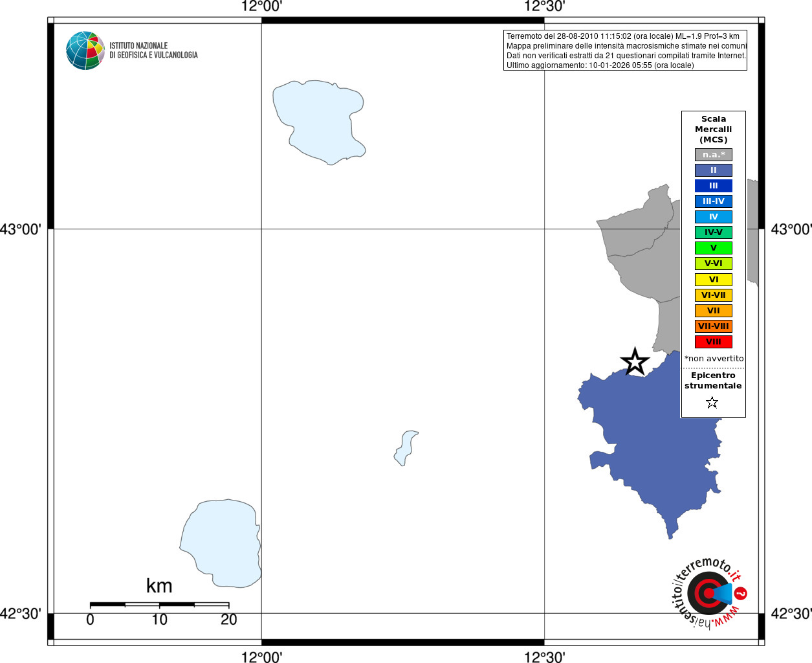Click the left 43°00' latitude label
Screen dimensions: 812x663
21,229
